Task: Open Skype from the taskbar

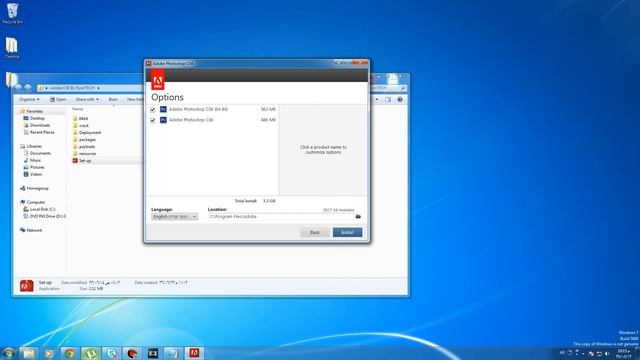Action: point(111,353)
